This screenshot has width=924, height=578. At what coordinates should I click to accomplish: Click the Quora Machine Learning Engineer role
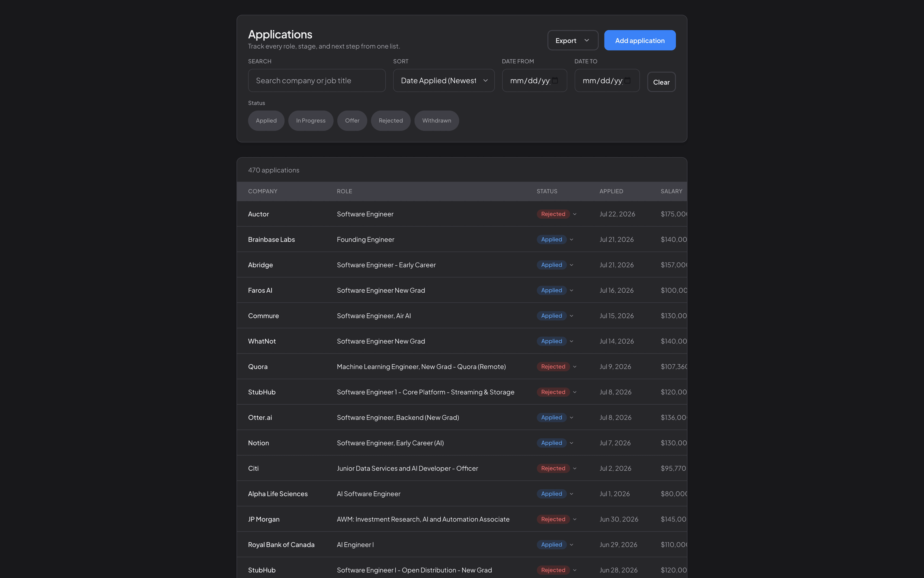click(x=421, y=367)
